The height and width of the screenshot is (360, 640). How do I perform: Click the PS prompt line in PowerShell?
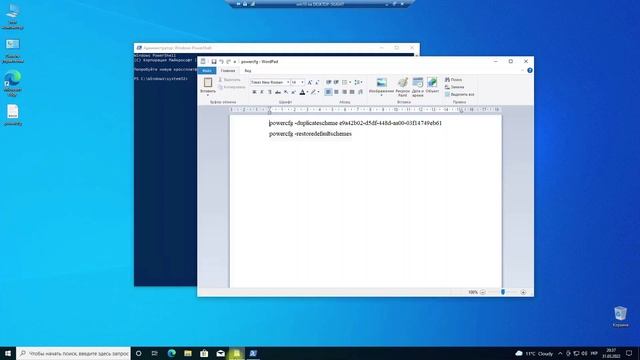pyautogui.click(x=161, y=78)
